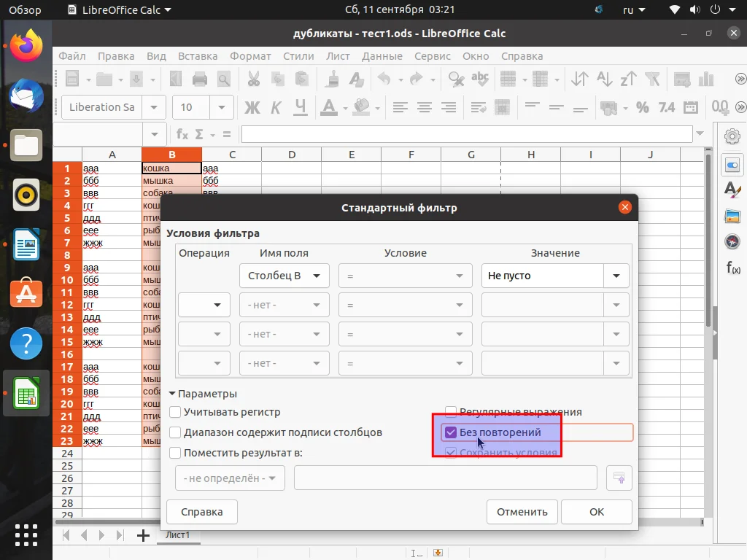Open the Данные menu
Viewport: 747px width, 560px height.
[382, 56]
